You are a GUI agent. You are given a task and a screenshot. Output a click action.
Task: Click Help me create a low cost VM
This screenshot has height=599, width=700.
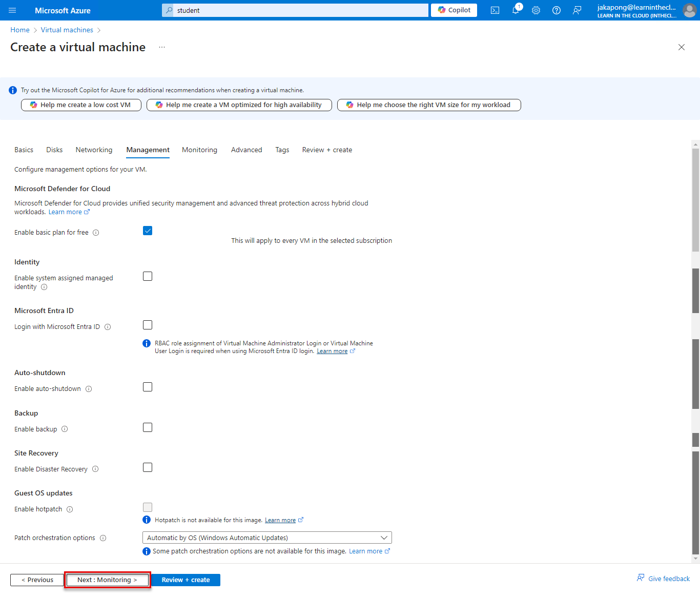(x=81, y=105)
